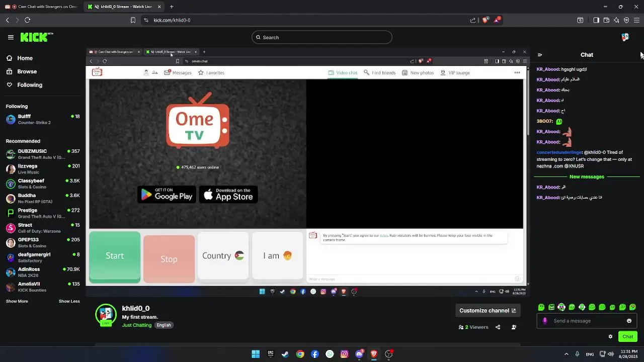
Task: Open Brave VPN shield icon
Action: point(626,20)
